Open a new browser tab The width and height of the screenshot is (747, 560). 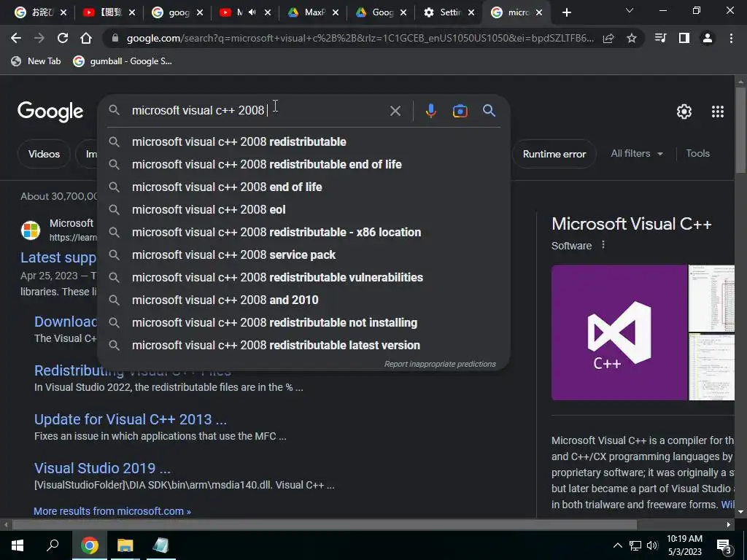(566, 12)
